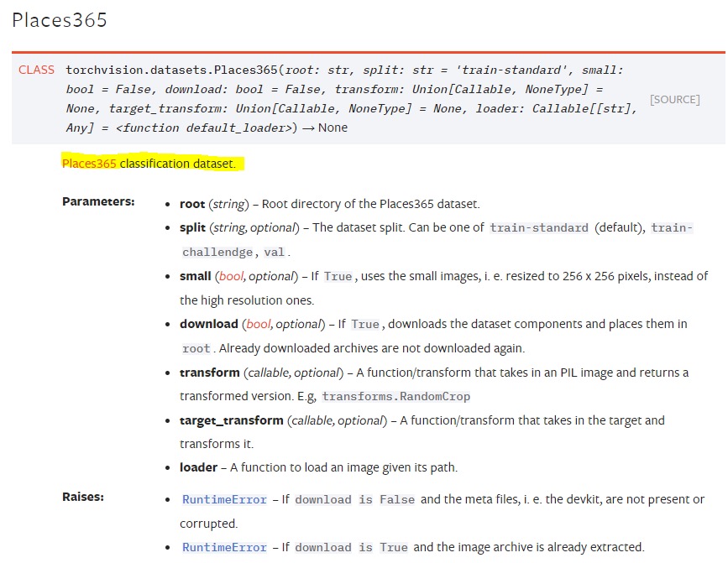The image size is (728, 563).
Task: Click the 'train-standard' code literal in split description
Action: coord(539,228)
